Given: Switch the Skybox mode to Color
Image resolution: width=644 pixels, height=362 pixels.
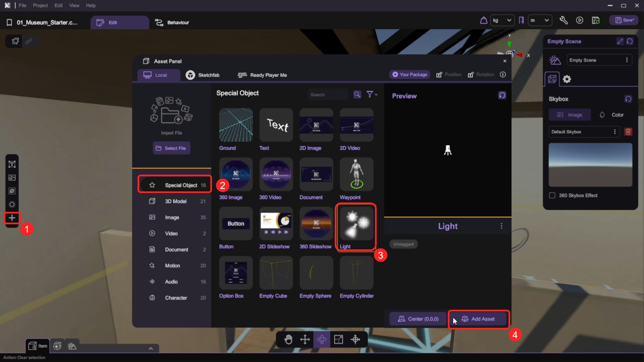Looking at the screenshot, I should pos(611,115).
